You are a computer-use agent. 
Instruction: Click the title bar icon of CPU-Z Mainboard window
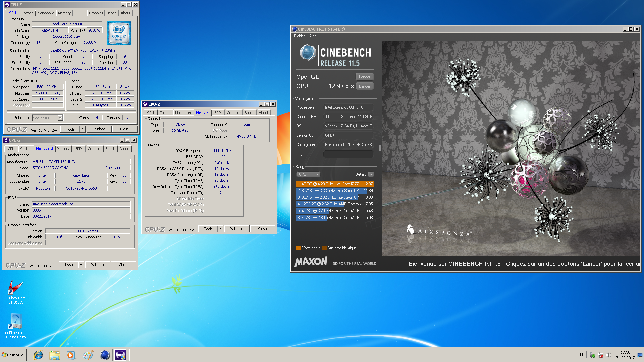(6, 140)
